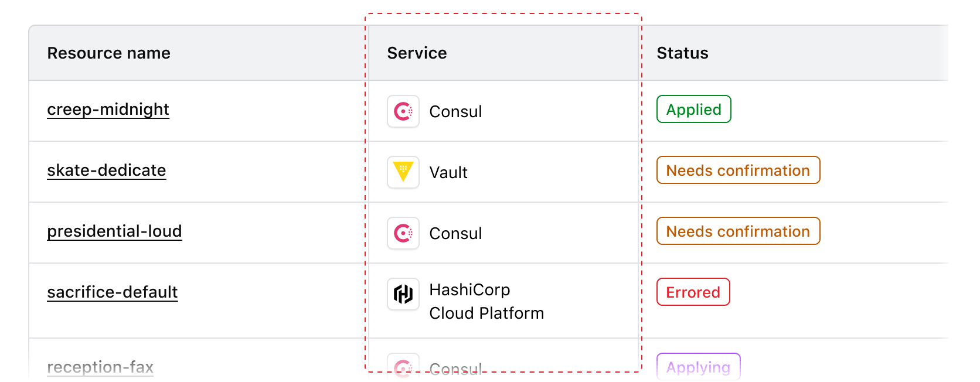Screen dimensions: 980x382
Task: Click the HashiCorp Cloud Platform service text
Action: click(486, 302)
